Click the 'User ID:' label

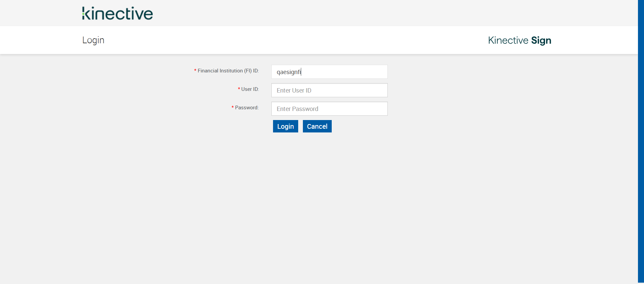pos(250,89)
